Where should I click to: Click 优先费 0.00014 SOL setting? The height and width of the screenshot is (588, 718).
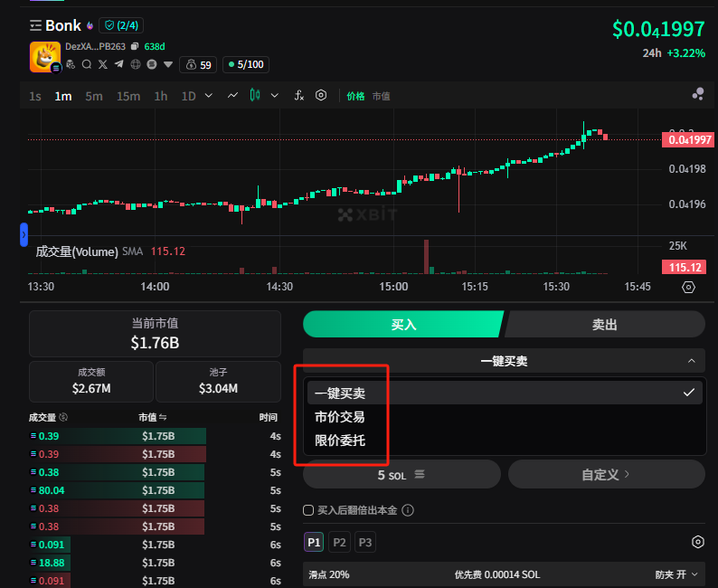coord(496,574)
